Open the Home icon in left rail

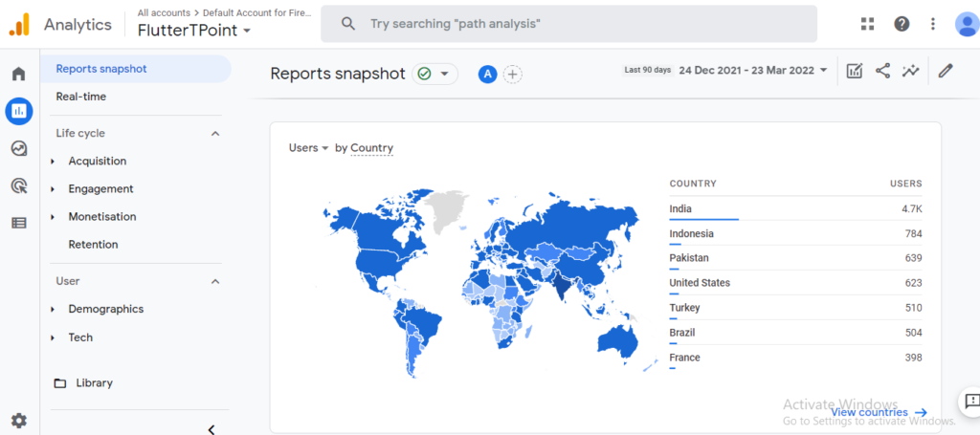[19, 75]
